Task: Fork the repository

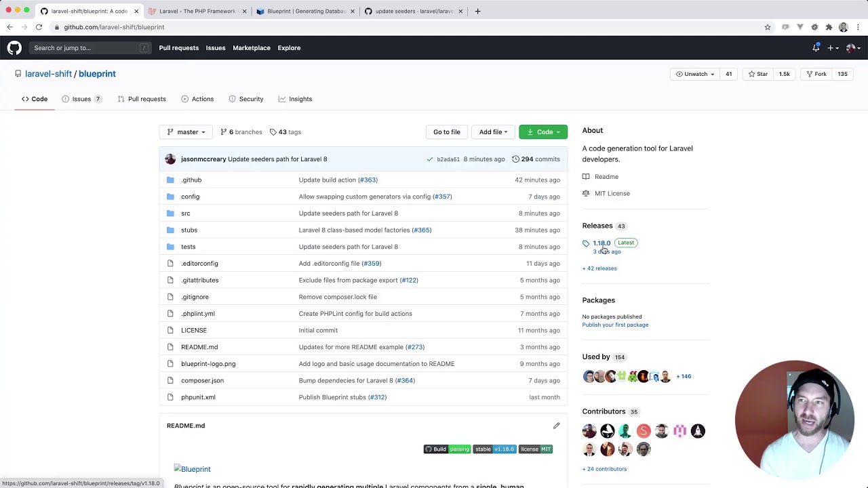Action: [x=816, y=74]
